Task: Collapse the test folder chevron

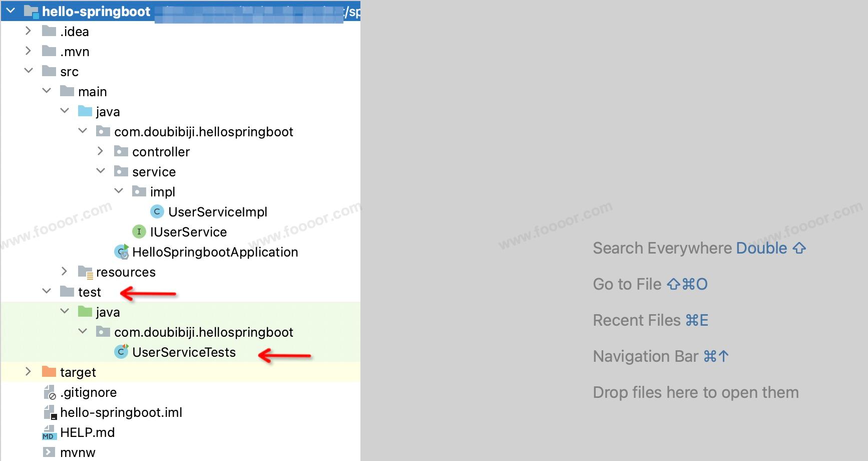Action: [x=47, y=292]
